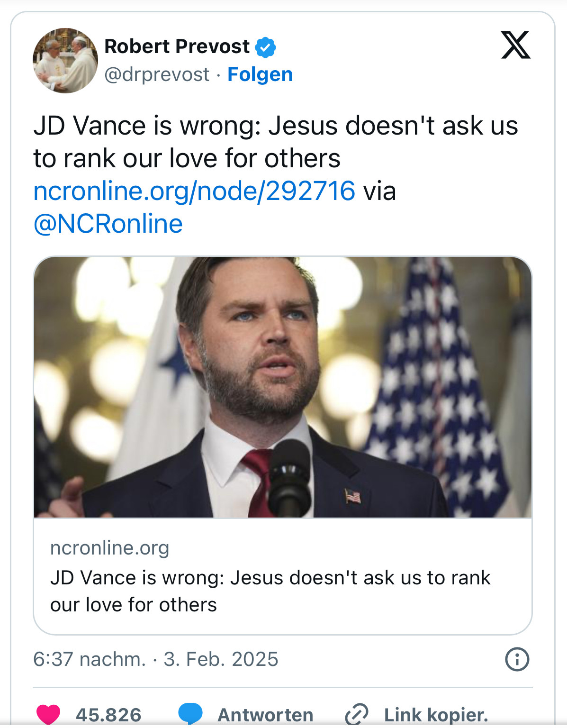Click the 45.826 likes count

109,715
